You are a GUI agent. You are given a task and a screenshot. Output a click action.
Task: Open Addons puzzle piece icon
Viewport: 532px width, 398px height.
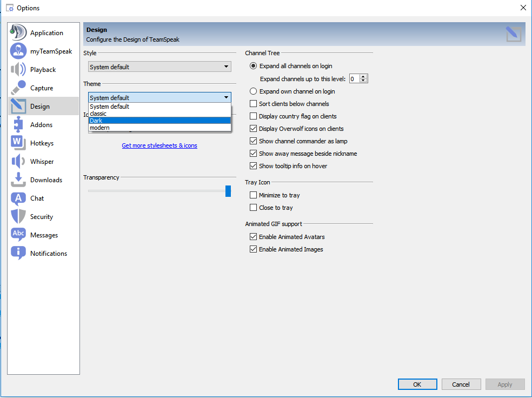(18, 124)
